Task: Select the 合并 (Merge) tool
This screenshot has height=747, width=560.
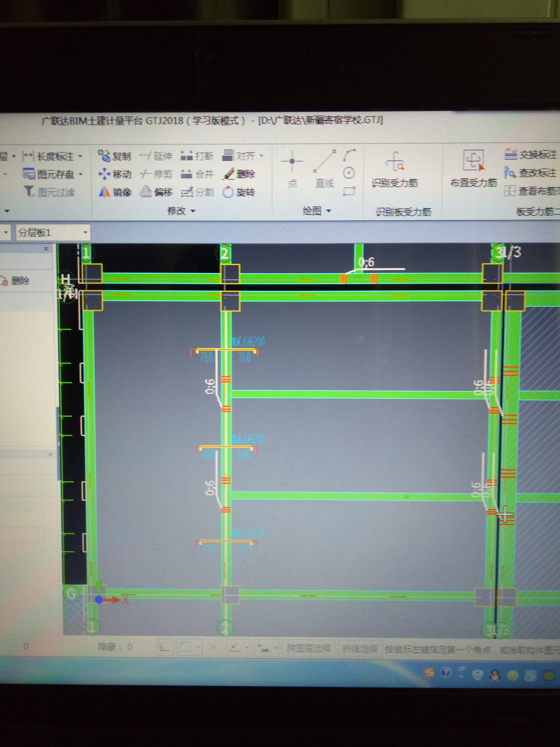Action: [197, 174]
